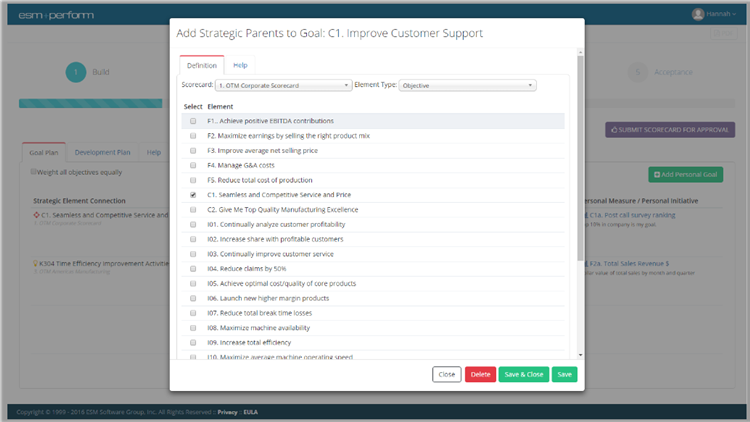The height and width of the screenshot is (422, 750).
Task: Click the teal striped Build progress bar
Action: pos(90,103)
